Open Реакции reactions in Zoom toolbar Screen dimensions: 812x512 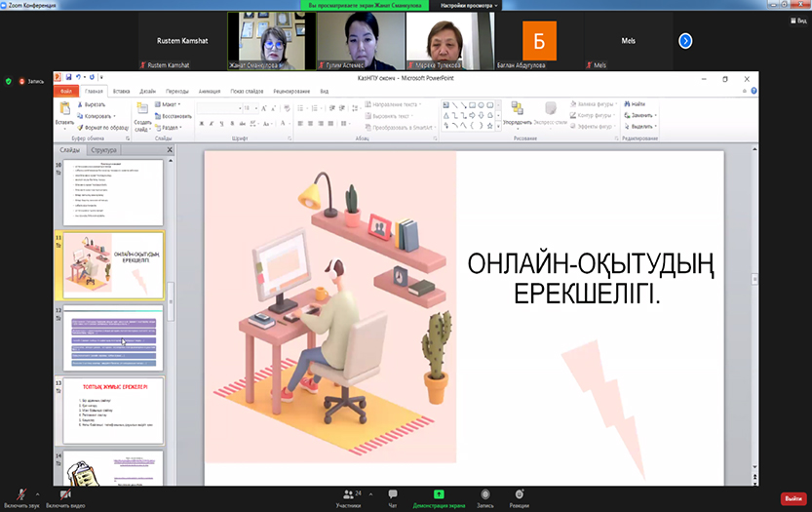520,494
